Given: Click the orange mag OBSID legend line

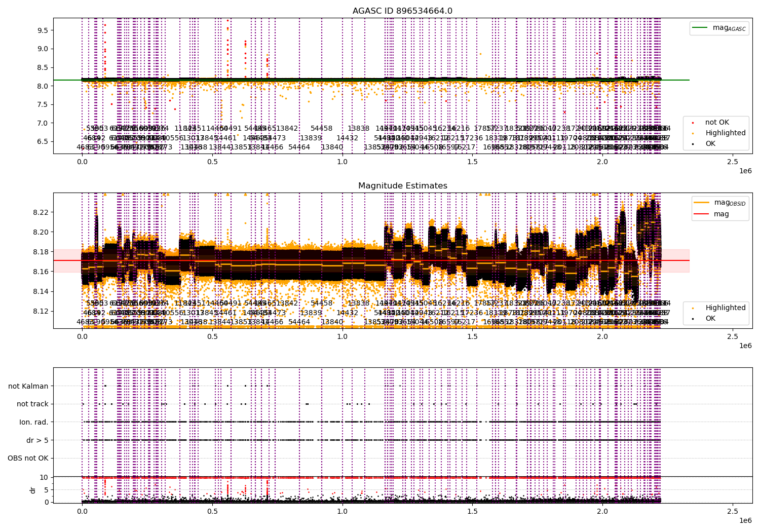Looking at the screenshot, I should (701, 203).
